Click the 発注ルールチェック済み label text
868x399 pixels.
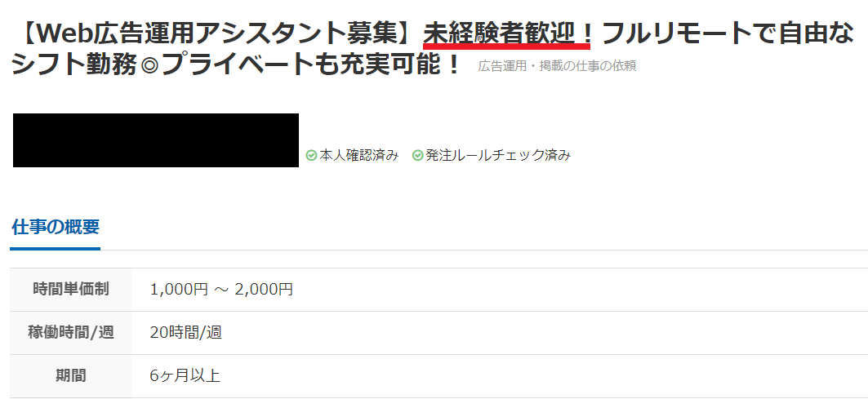click(x=498, y=156)
